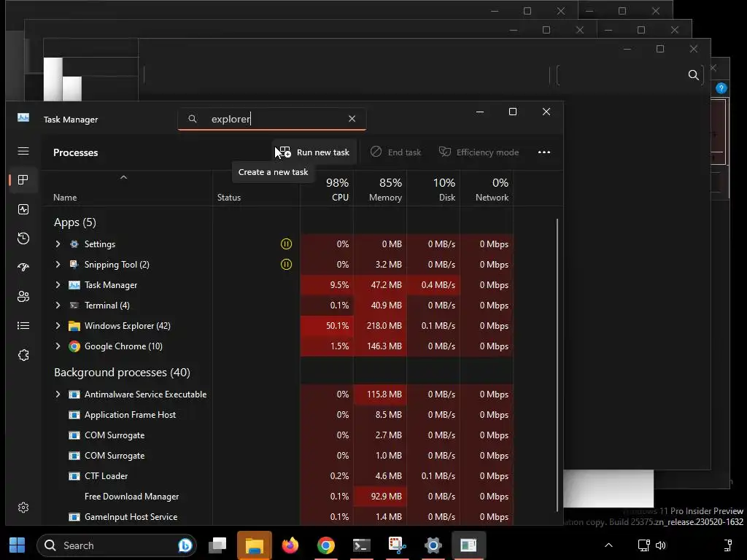
Task: Sort processes by Network column
Action: pos(487,189)
